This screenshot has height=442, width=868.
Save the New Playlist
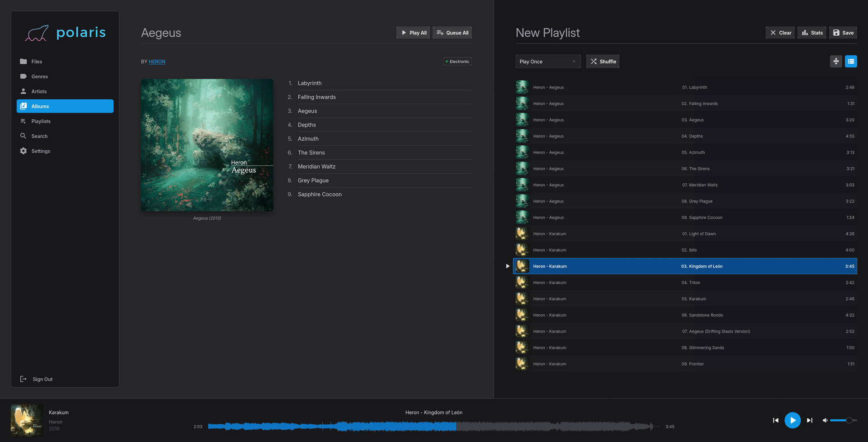tap(843, 33)
